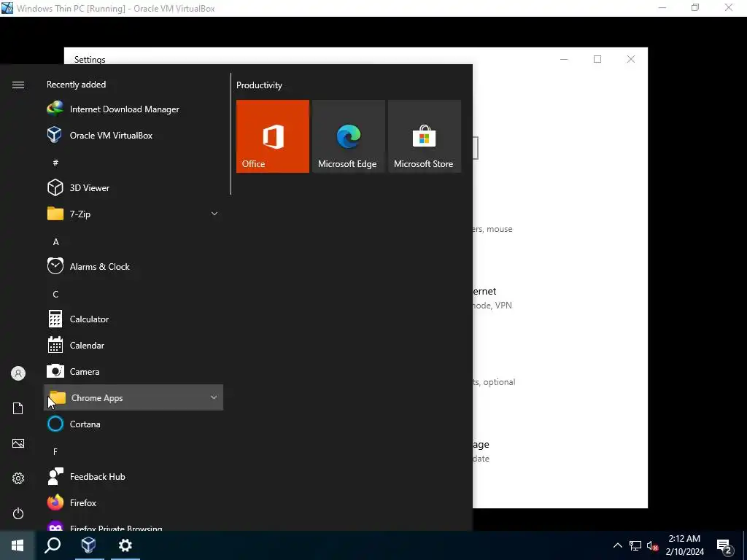Open Pictures from Start sidebar
This screenshot has height=560, width=747.
[18, 443]
